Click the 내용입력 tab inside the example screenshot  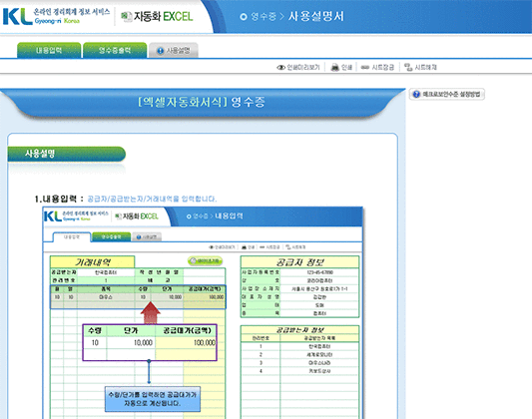(72, 236)
